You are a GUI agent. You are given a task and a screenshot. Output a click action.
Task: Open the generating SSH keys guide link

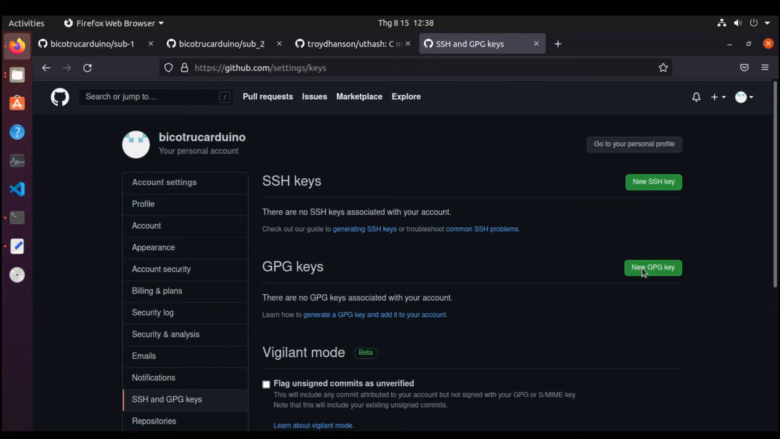coord(364,229)
